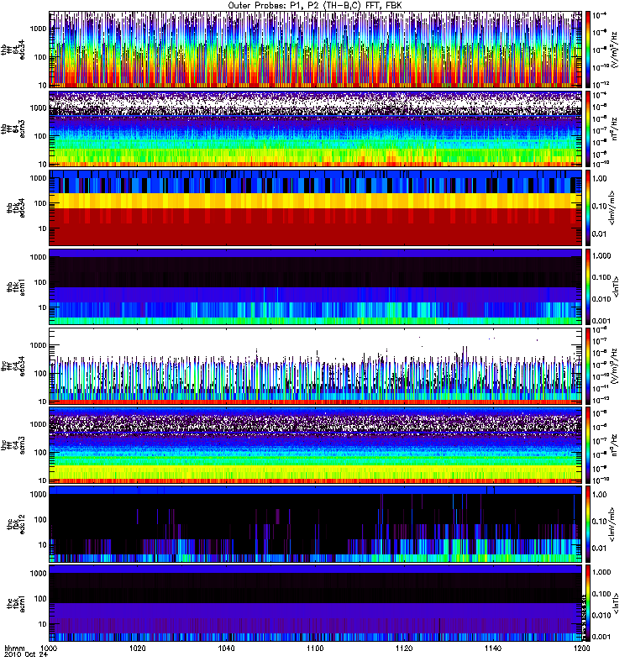Click the 0.10 value on the thc fbk edc12 color bar

[x=600, y=522]
